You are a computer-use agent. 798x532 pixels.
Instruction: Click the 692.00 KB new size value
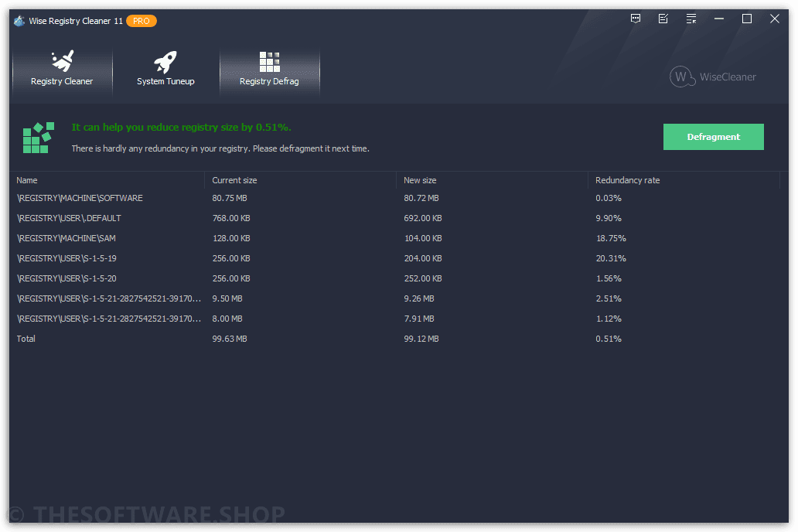coord(423,218)
